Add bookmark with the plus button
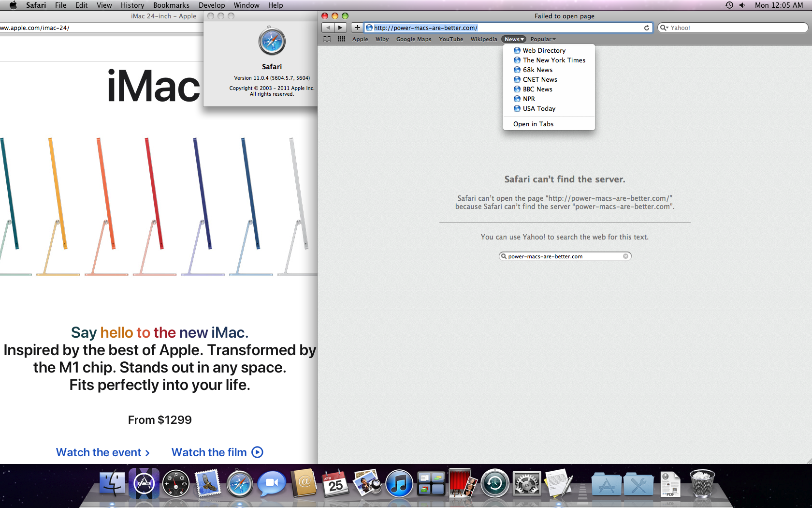Screen dimensions: 812x508 click(357, 28)
